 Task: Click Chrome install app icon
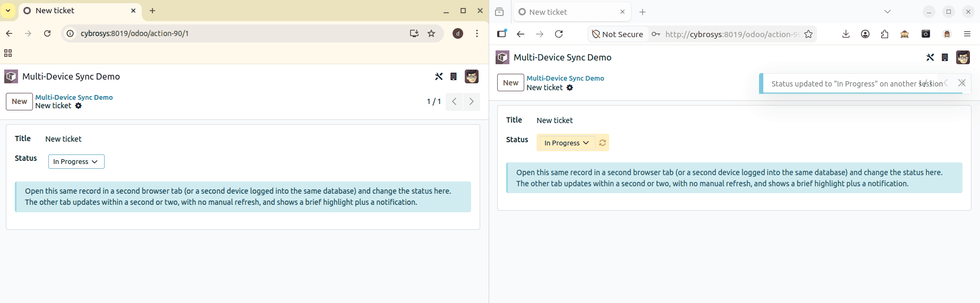(414, 33)
